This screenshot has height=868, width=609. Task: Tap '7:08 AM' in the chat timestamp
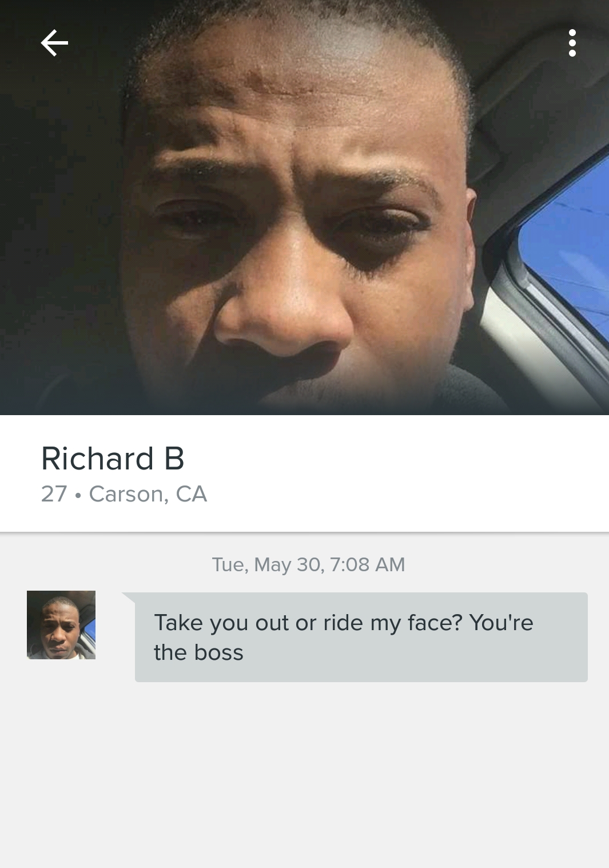click(368, 564)
